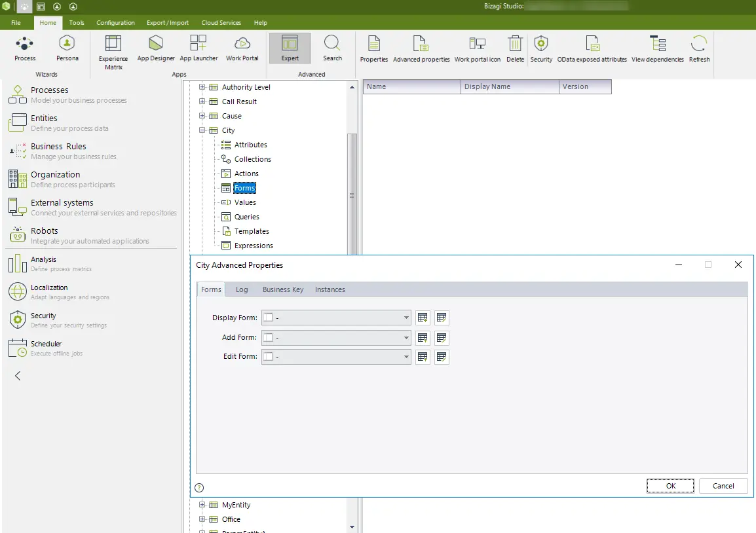Open the Display Form dropdown

click(406, 318)
